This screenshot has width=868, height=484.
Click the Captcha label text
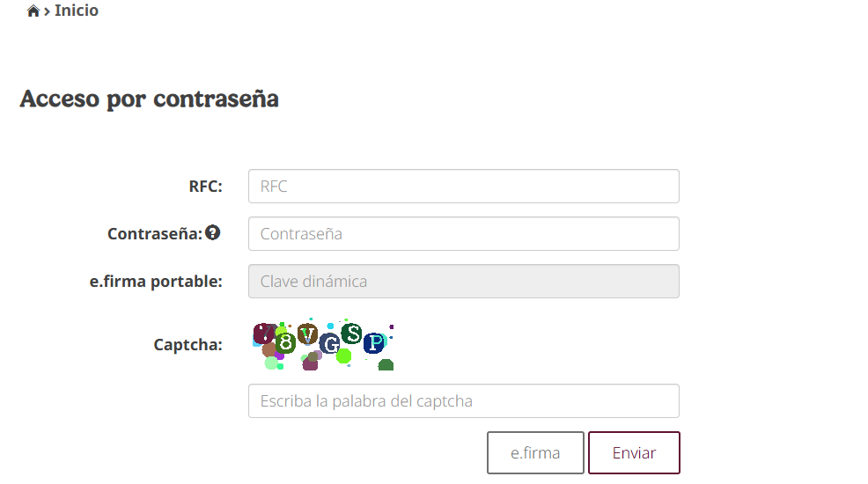point(188,345)
